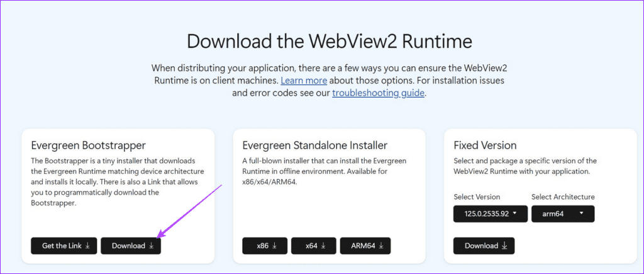Click the Evergreen Standalone Installer card title
644x274 pixels.
pyautogui.click(x=314, y=146)
